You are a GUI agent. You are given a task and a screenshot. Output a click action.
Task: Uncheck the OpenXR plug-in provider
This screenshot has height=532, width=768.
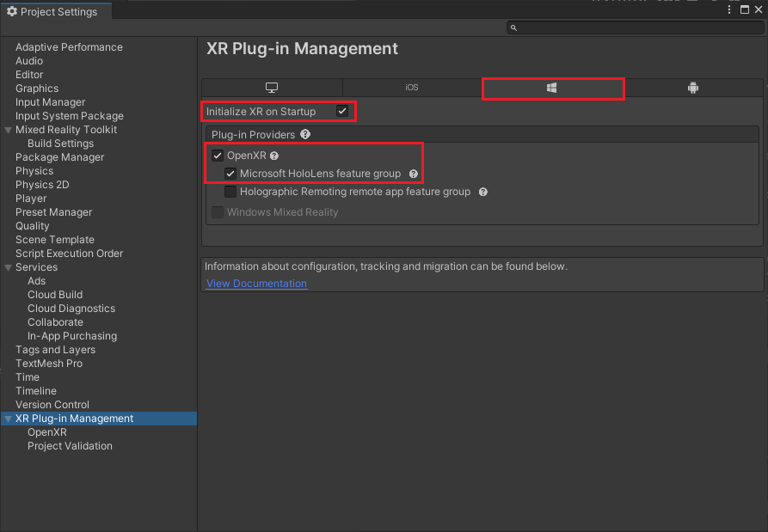click(218, 156)
